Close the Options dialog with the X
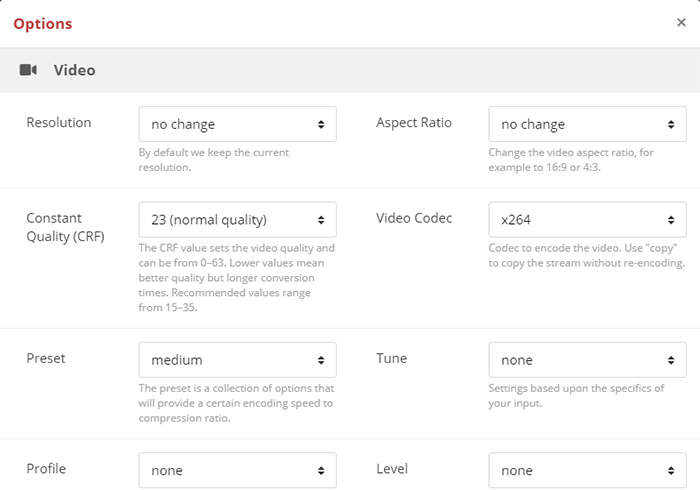This screenshot has height=490, width=700. coord(681,22)
